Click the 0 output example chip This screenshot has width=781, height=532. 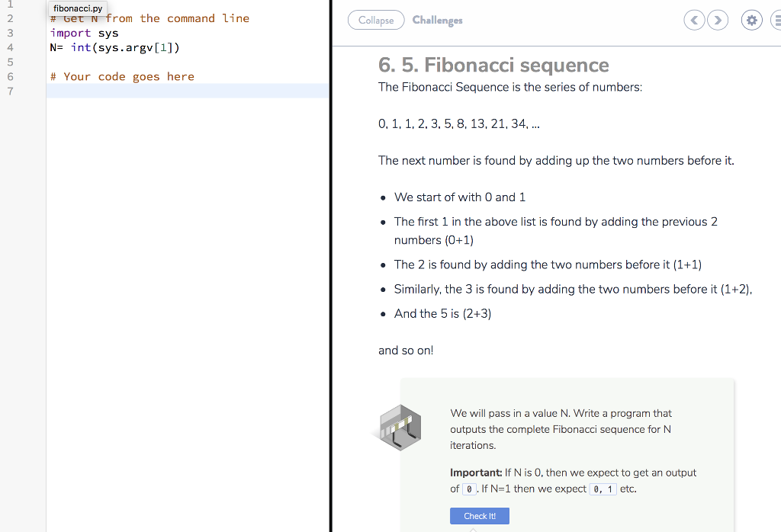(469, 489)
